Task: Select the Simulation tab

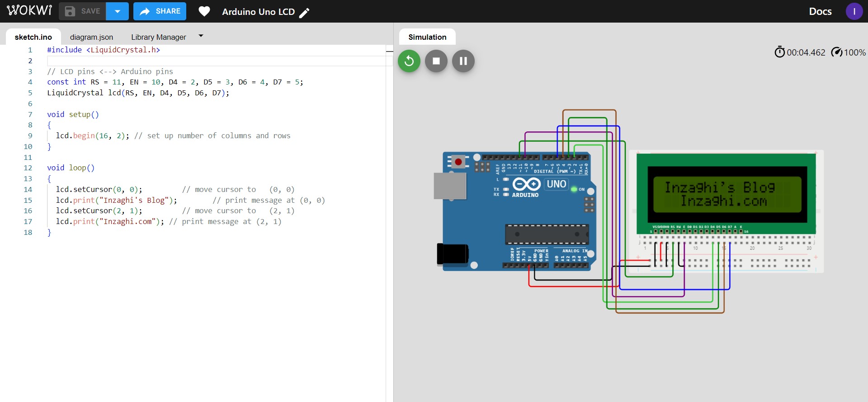Action: tap(427, 37)
